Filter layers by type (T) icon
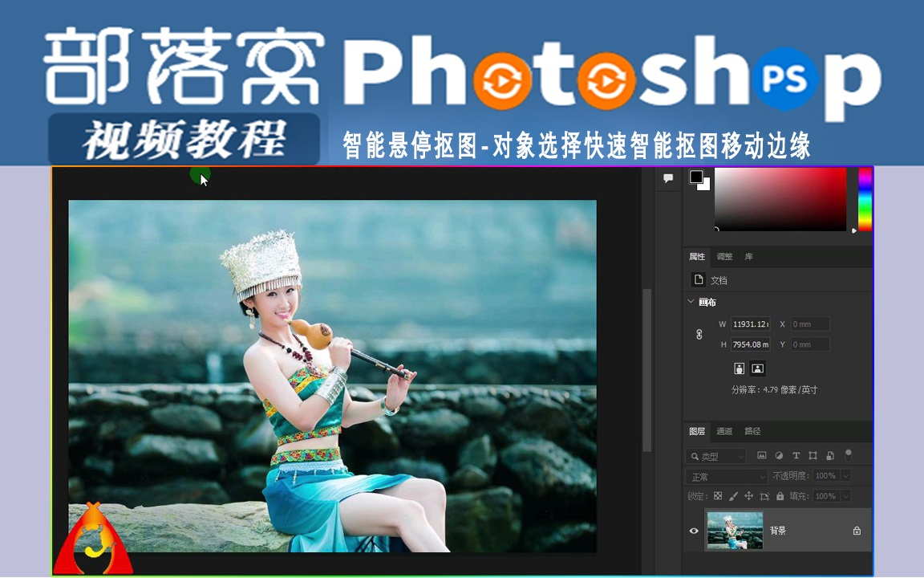This screenshot has height=578, width=924. [x=796, y=455]
